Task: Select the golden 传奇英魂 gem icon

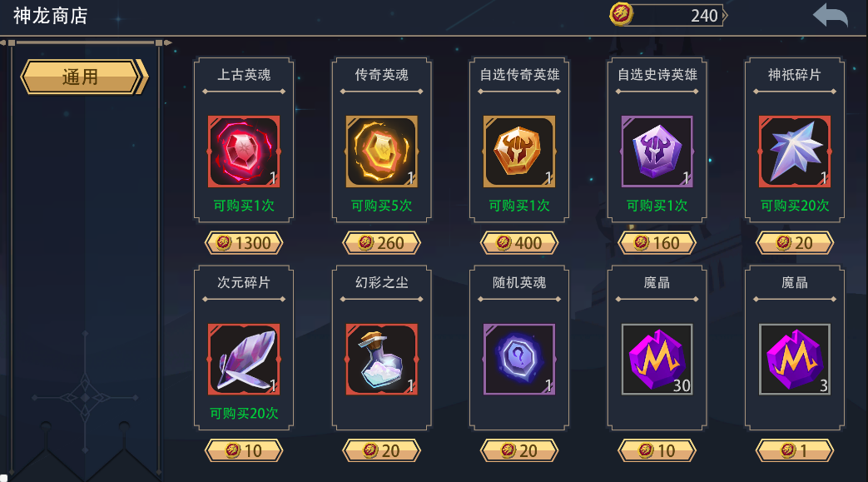Action: coord(381,152)
